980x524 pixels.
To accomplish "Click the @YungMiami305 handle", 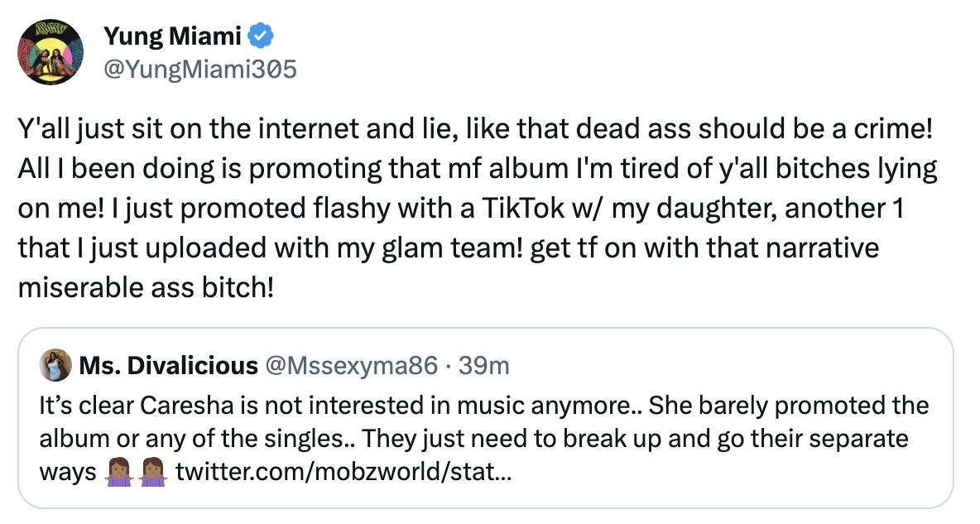I will (199, 70).
